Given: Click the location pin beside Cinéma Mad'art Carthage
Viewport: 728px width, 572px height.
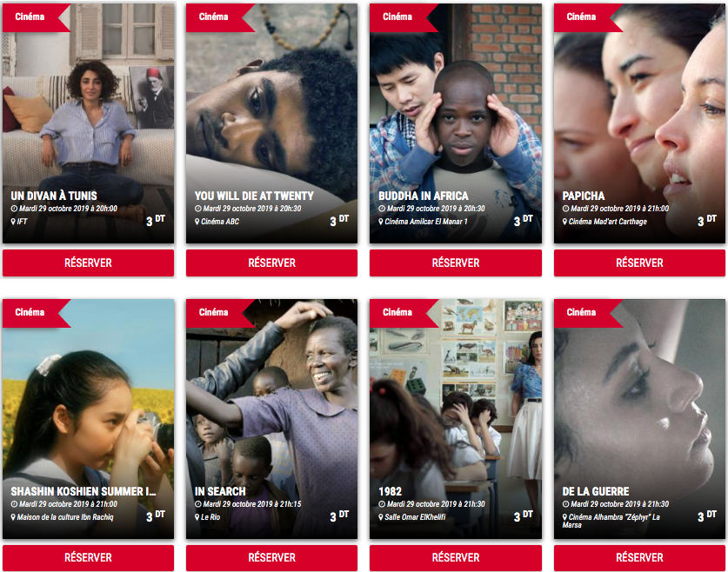Looking at the screenshot, I should (564, 222).
